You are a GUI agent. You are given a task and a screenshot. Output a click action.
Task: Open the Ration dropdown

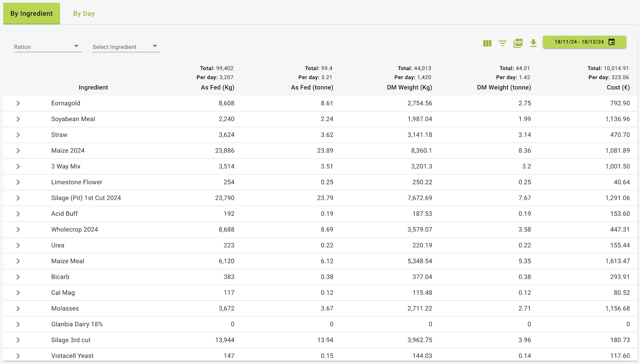point(47,47)
